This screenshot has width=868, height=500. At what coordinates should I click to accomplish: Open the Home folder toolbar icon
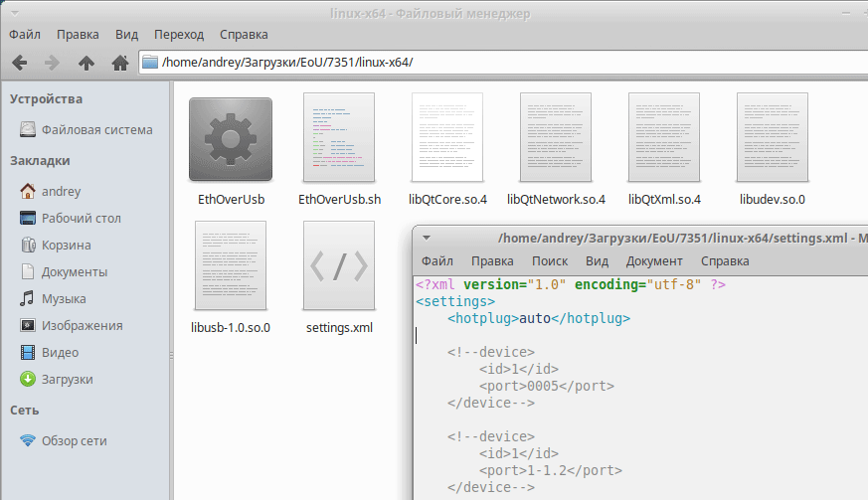click(120, 63)
